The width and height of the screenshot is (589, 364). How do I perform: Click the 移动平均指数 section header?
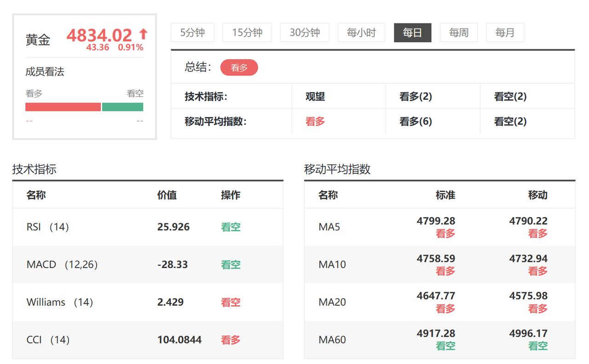pos(336,169)
